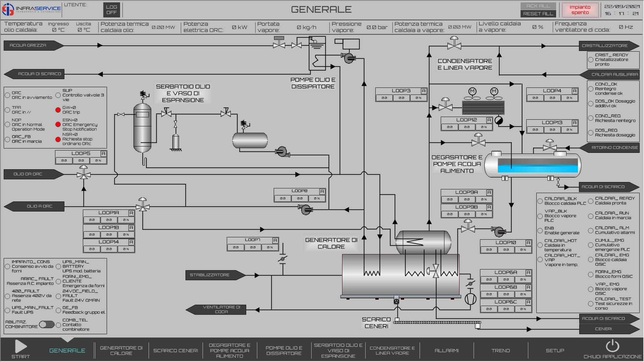Open the Degasatore e Pompe Acqua Alimento tab
The height and width of the screenshot is (362, 644).
point(230,351)
